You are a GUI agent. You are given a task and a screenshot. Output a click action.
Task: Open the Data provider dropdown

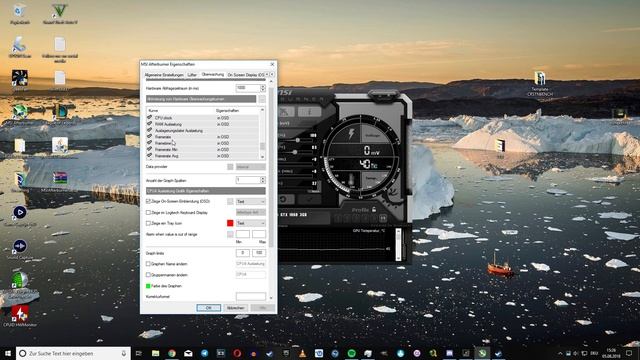(251, 167)
